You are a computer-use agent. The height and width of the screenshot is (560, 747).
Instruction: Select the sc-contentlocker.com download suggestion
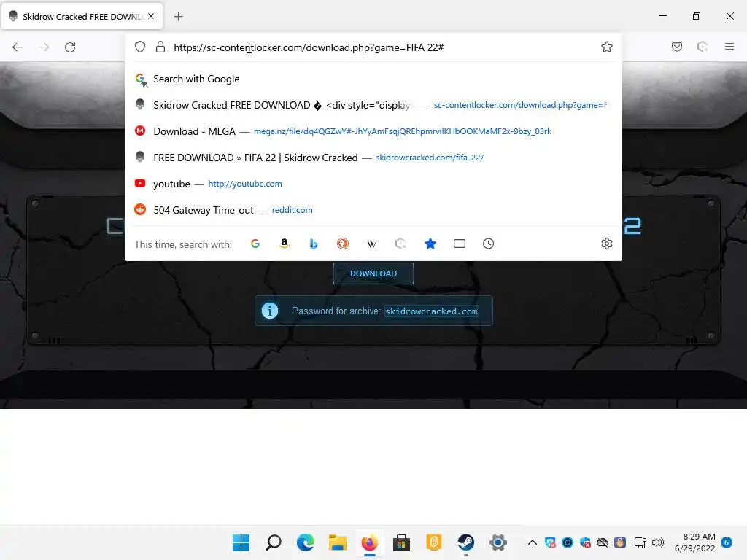coord(373,105)
